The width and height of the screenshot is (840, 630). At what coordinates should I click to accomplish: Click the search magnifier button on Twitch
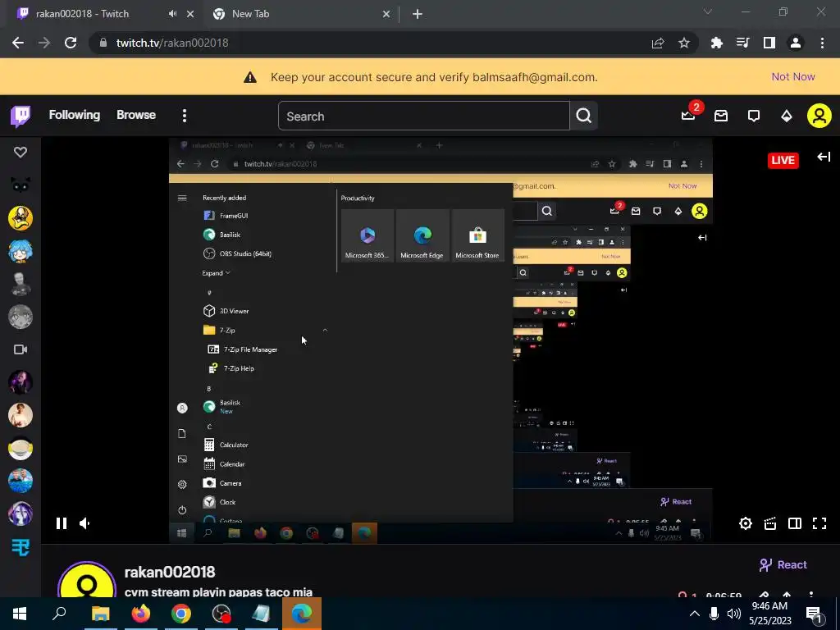584,116
